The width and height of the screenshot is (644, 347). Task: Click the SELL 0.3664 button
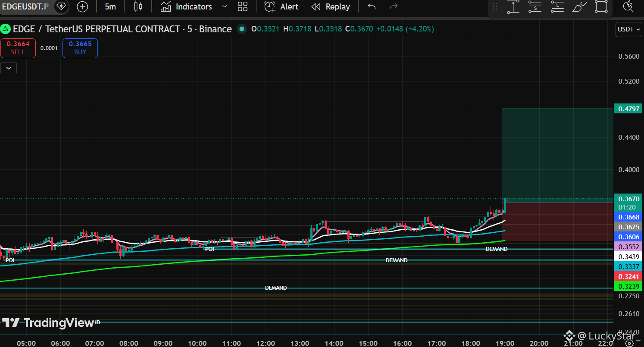pyautogui.click(x=18, y=48)
